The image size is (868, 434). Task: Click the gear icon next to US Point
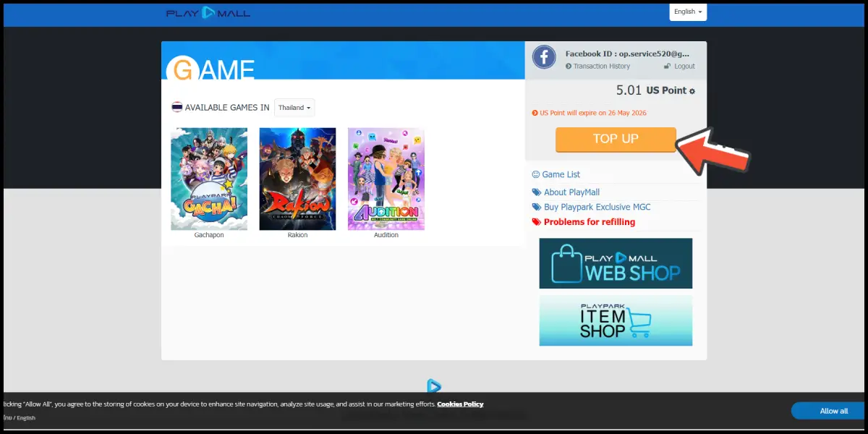click(x=692, y=92)
